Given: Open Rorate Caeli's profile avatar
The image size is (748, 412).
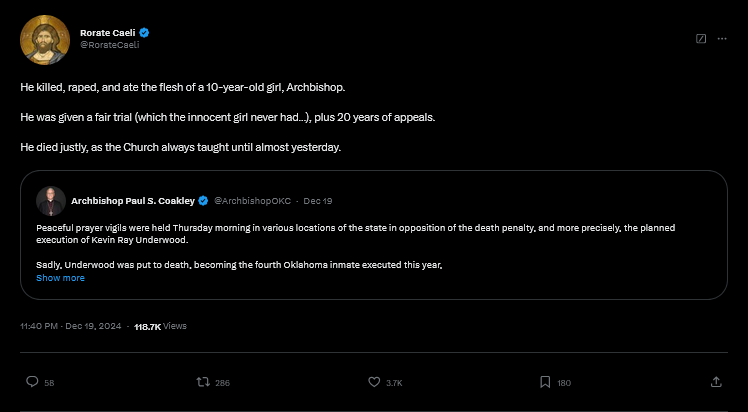Looking at the screenshot, I should 42,38.
